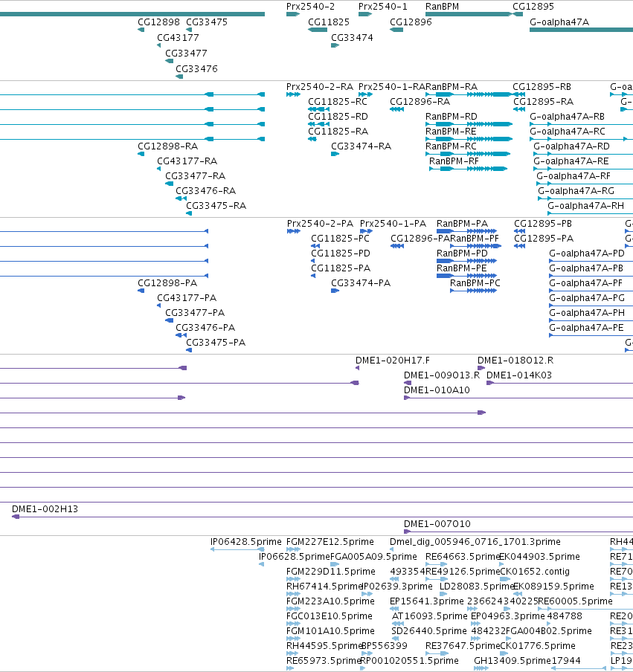
Task: Click the "CG12896" gene label
Action: (411, 22)
